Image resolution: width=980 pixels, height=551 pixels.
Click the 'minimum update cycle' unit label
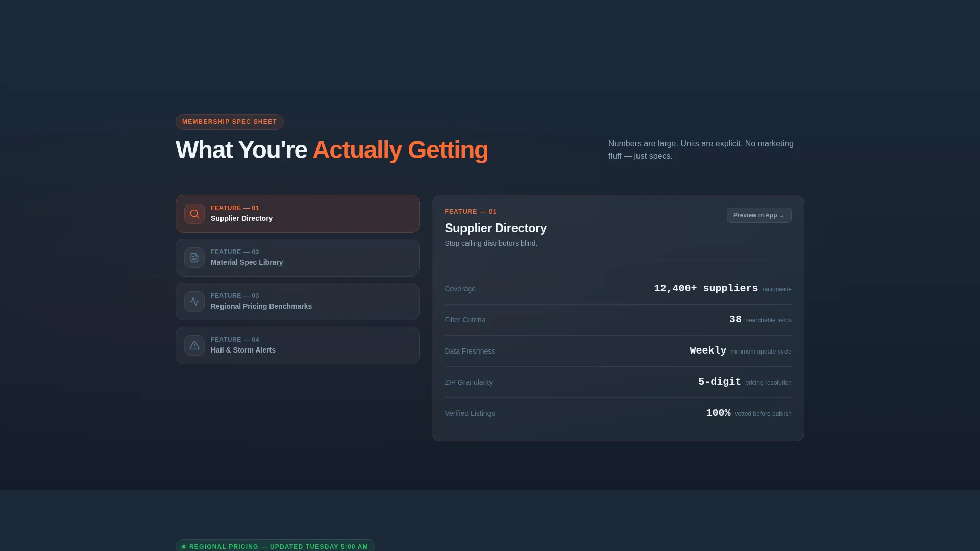tap(761, 352)
